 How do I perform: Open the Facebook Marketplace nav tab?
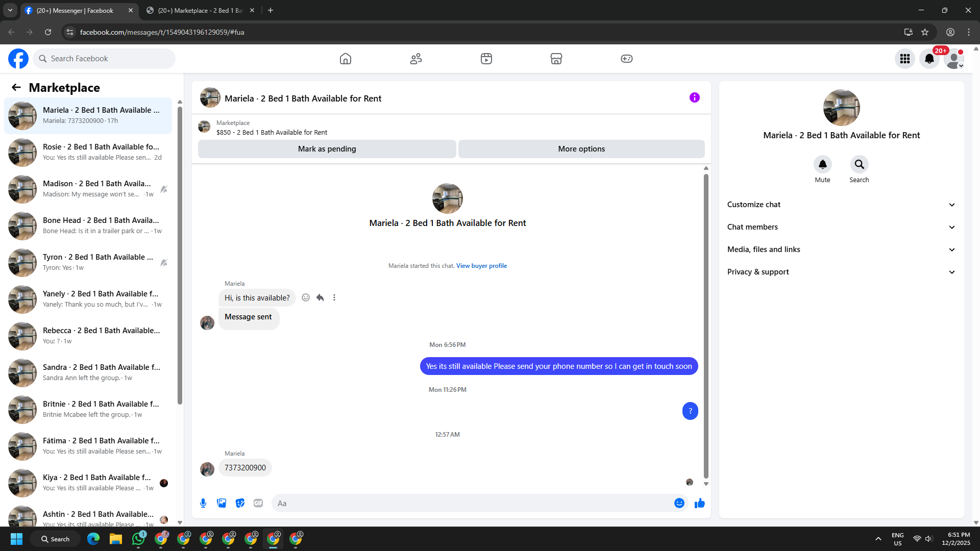(x=556, y=59)
